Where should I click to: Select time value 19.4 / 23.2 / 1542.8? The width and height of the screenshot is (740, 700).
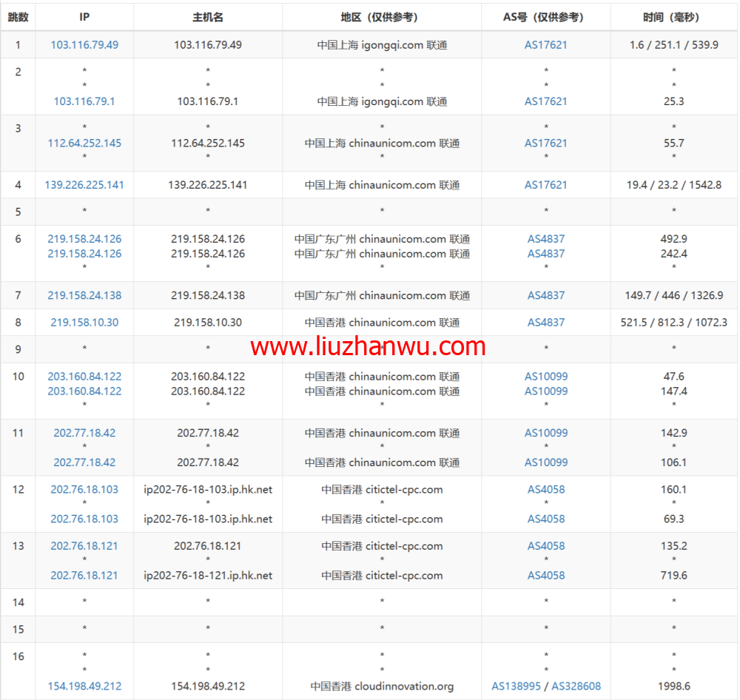coord(673,185)
